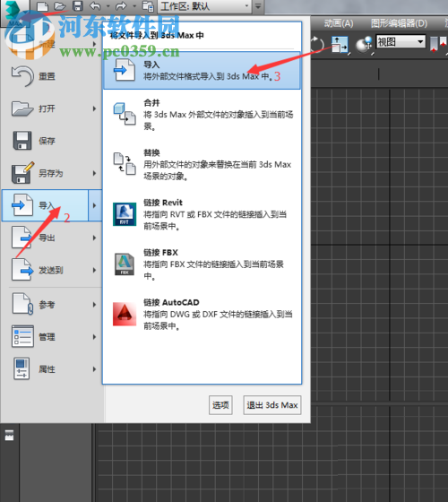
Task: Click the 重置 reset arrow icon
Action: tap(22, 76)
